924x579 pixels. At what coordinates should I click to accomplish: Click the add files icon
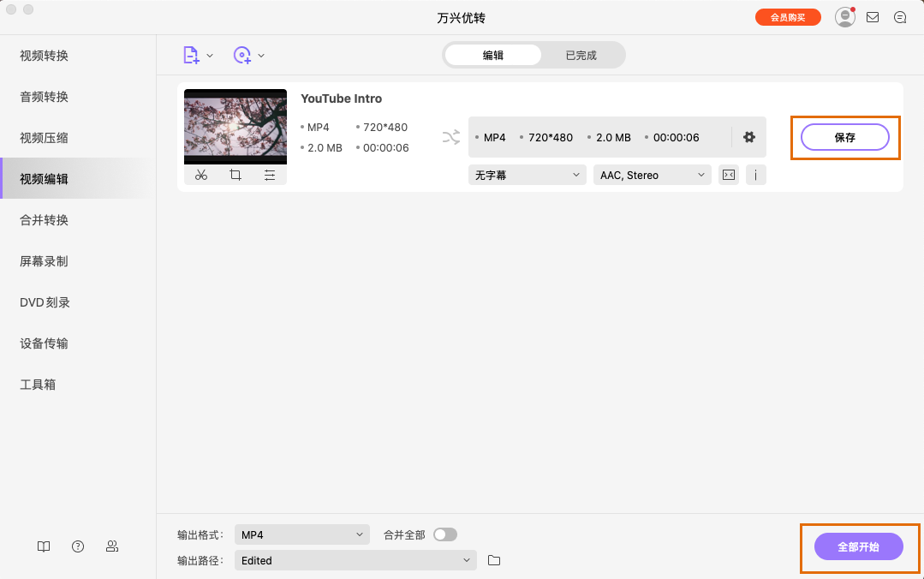[x=192, y=54]
